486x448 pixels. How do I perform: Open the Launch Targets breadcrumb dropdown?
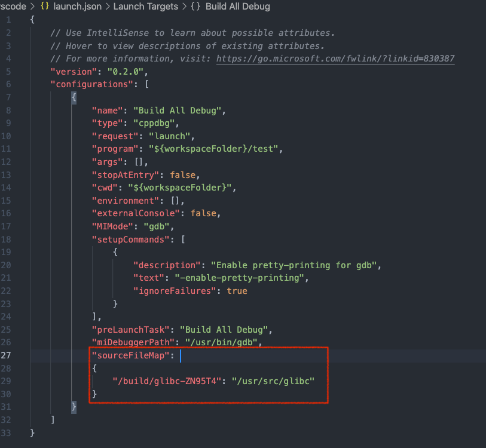(146, 7)
